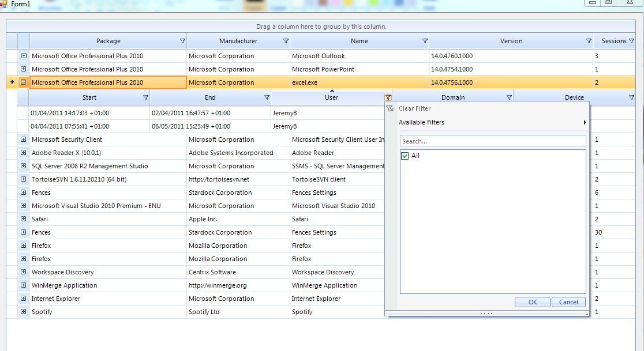Click version 14.0.4760.1000 cell
This screenshot has height=351, width=644.
tap(511, 56)
